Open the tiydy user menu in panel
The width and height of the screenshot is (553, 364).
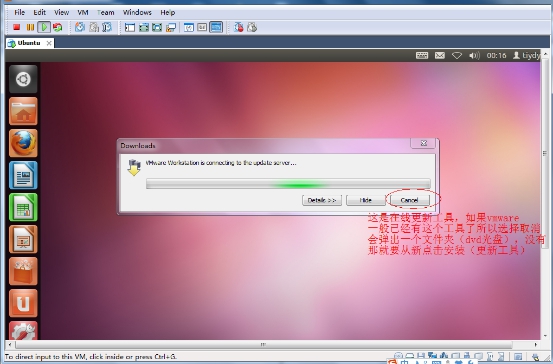click(526, 55)
